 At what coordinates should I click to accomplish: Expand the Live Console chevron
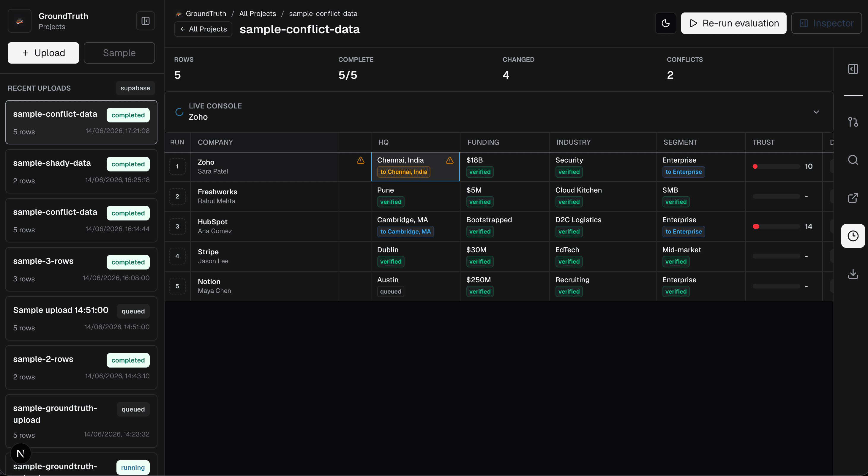816,112
